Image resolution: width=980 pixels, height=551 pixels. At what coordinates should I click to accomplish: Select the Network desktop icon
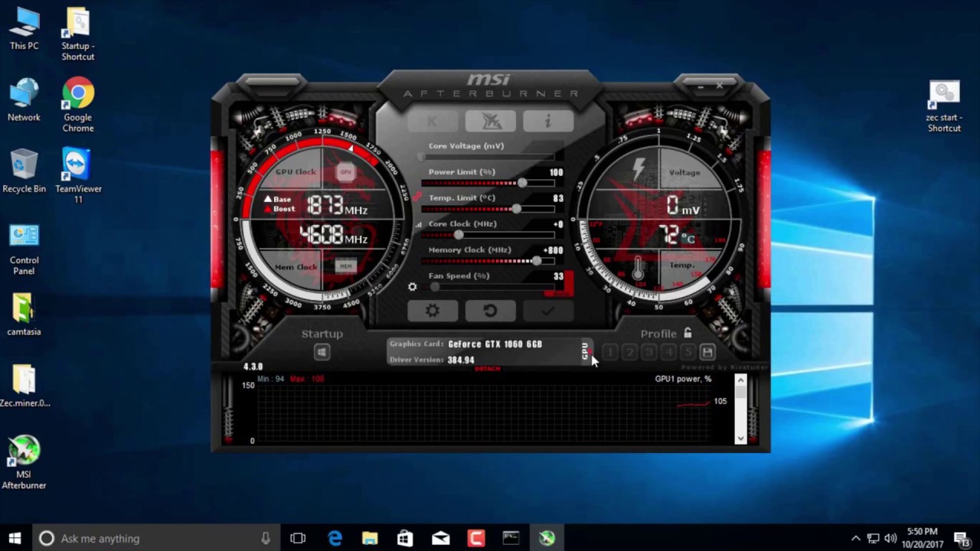pos(24,100)
